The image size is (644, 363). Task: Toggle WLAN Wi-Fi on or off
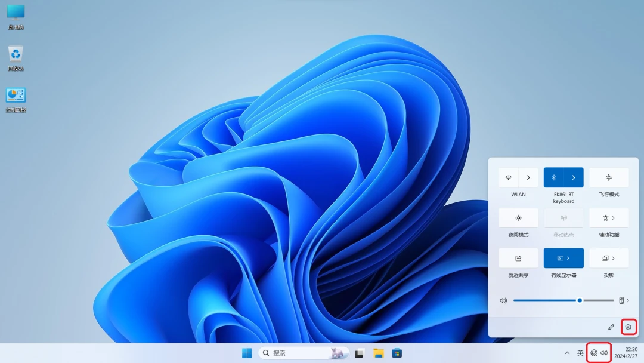point(509,177)
